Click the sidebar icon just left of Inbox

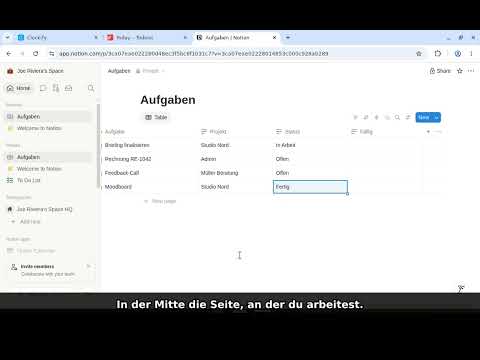pos(56,88)
